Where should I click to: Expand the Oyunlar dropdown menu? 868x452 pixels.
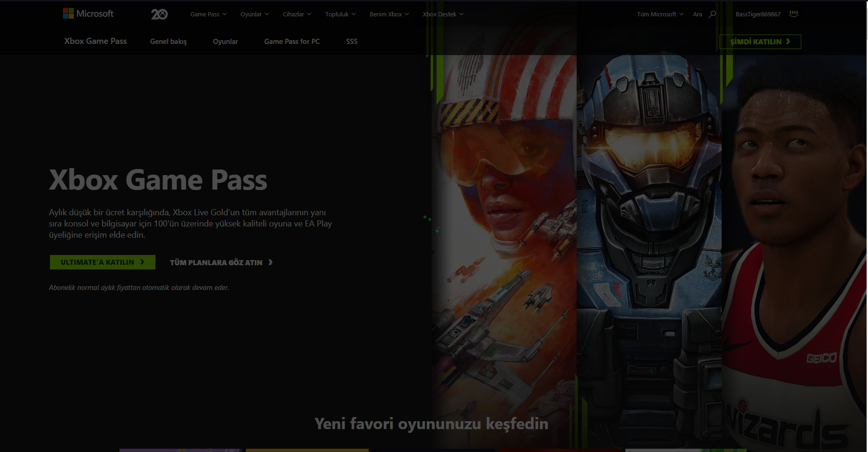(x=254, y=14)
